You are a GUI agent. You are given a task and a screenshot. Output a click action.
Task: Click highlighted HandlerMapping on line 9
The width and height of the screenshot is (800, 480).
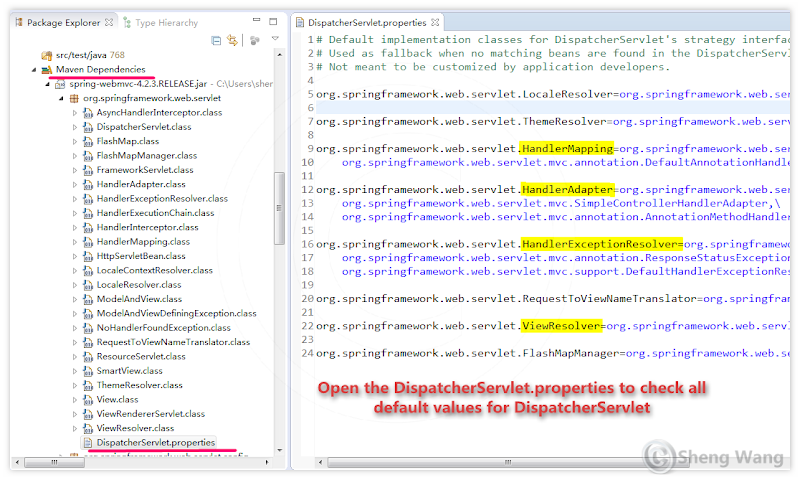[567, 148]
